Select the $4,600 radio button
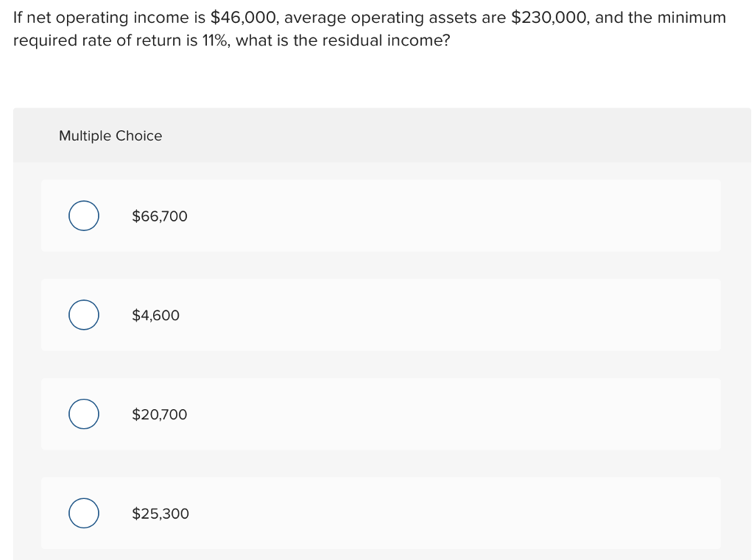Screen dimensions: 754x560 83,315
